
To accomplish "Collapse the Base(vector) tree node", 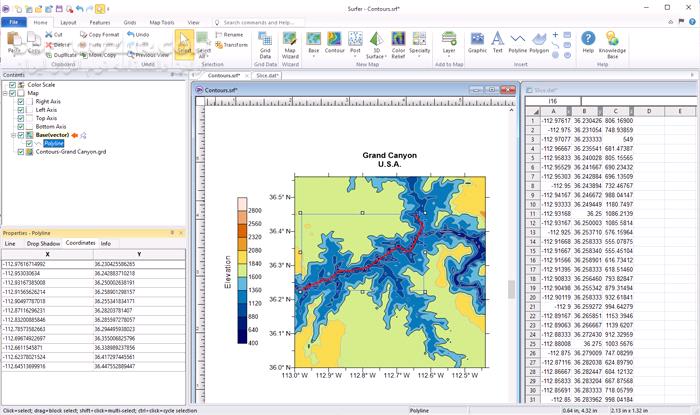I will coord(14,135).
